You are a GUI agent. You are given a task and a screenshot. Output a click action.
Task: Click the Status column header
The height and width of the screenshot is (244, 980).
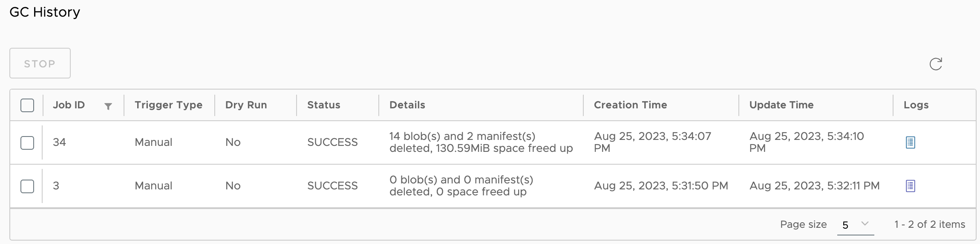324,105
